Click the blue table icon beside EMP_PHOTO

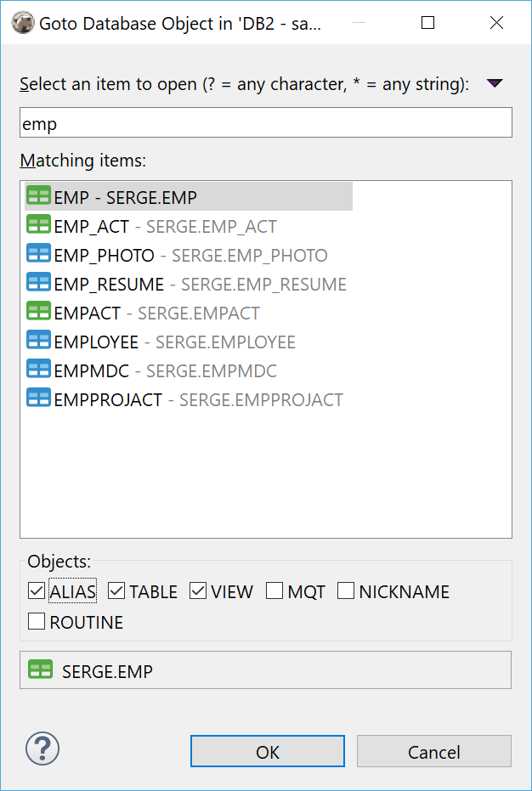click(x=38, y=252)
